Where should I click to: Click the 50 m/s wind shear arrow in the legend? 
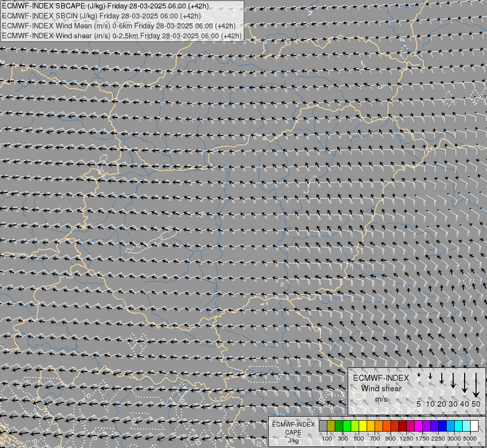point(476,385)
